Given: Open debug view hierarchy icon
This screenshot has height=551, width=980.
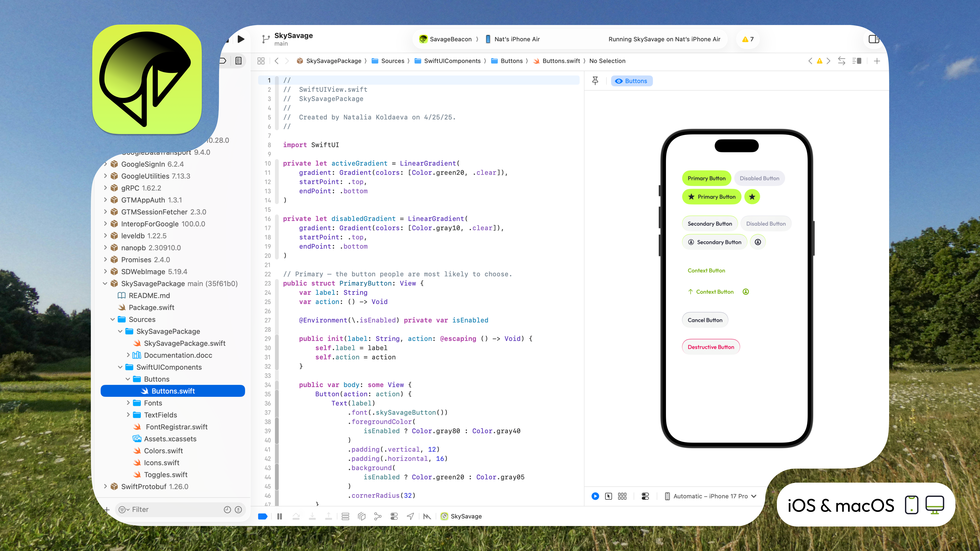Looking at the screenshot, I should click(x=361, y=516).
